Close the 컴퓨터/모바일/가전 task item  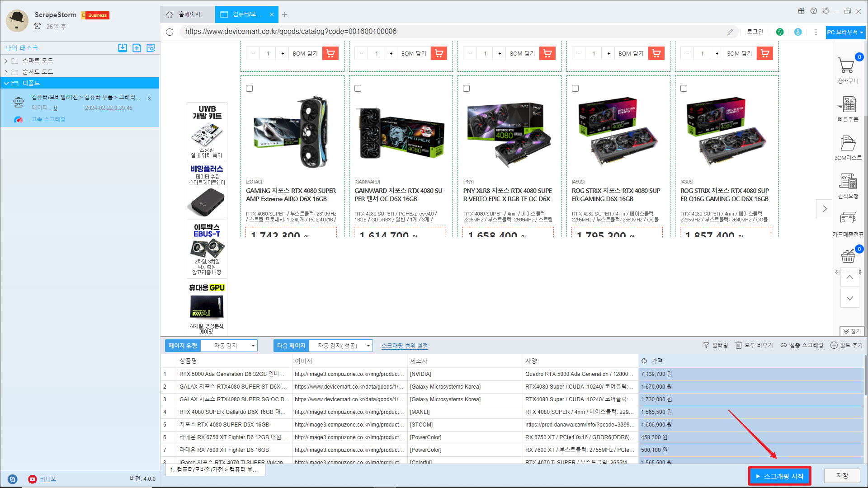pyautogui.click(x=150, y=98)
